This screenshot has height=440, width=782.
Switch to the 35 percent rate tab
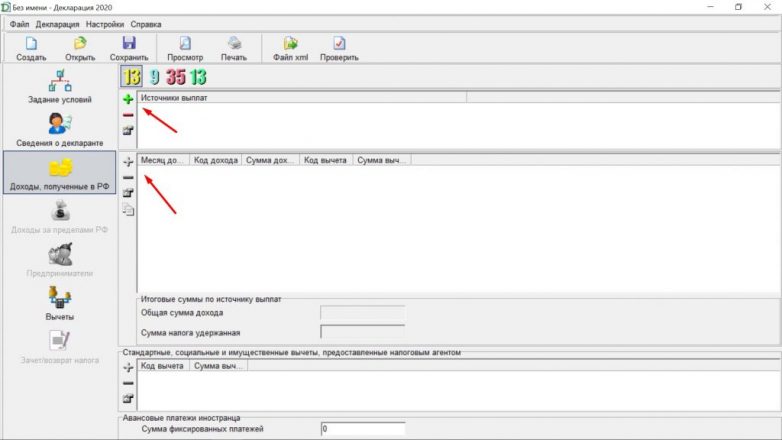175,76
